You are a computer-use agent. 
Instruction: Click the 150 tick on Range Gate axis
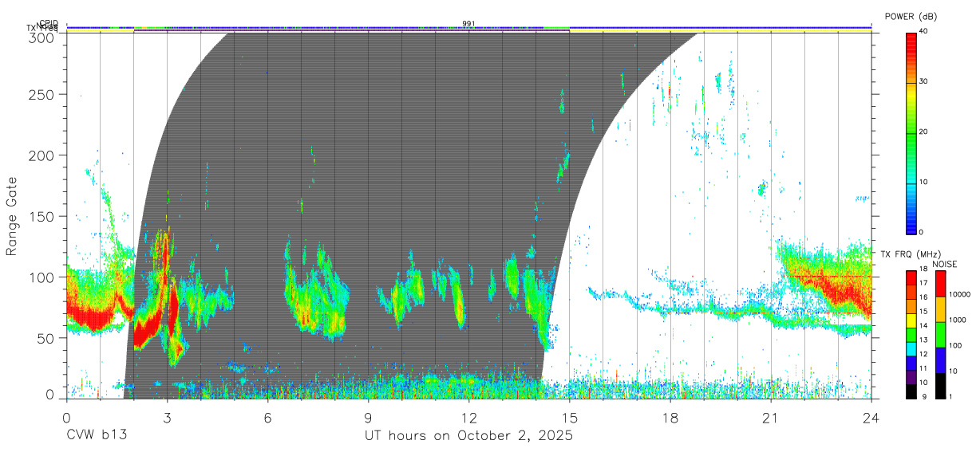tap(42, 216)
